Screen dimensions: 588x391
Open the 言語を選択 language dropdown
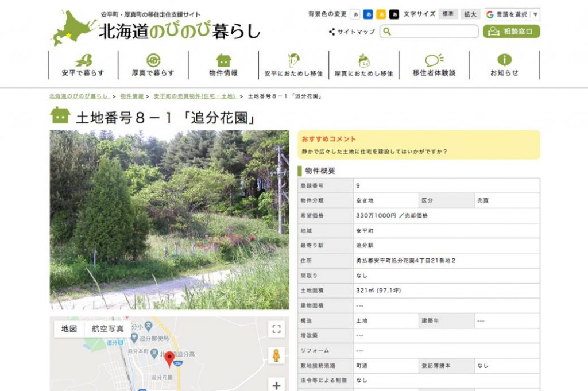pyautogui.click(x=512, y=14)
